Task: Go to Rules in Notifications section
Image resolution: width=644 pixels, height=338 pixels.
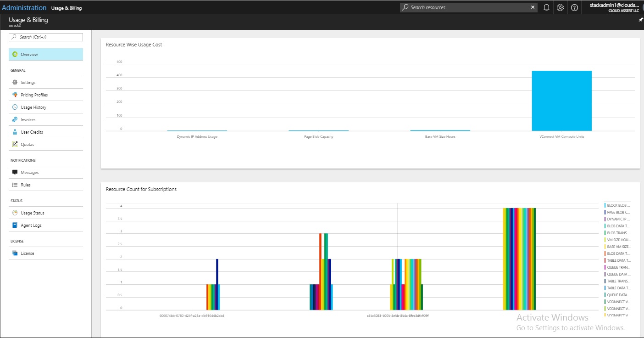Action: point(26,185)
